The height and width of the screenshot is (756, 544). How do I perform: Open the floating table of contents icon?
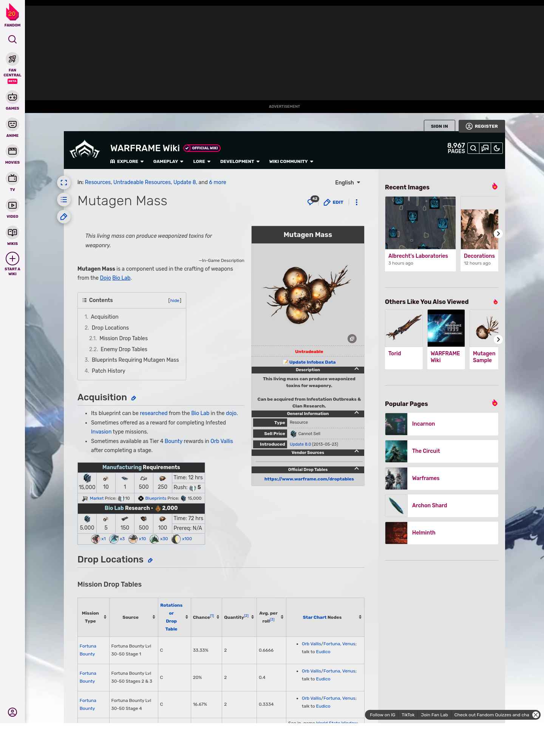tap(64, 200)
